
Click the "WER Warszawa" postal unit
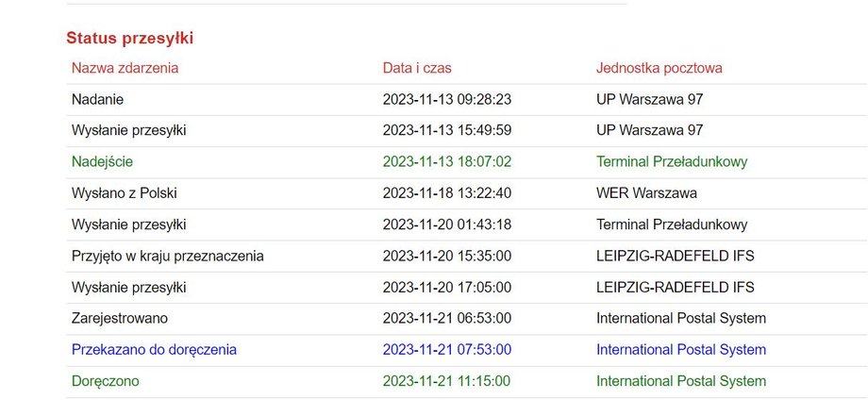click(646, 193)
